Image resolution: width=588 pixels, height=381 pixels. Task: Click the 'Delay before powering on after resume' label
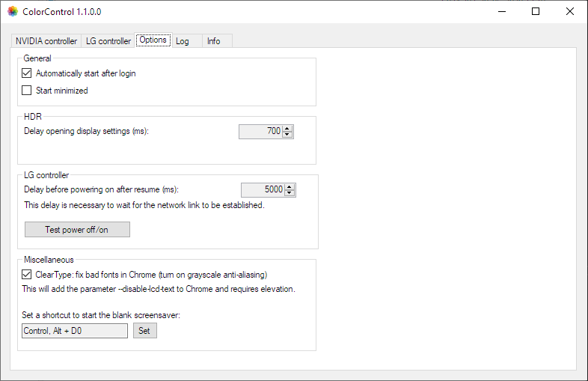click(x=101, y=189)
